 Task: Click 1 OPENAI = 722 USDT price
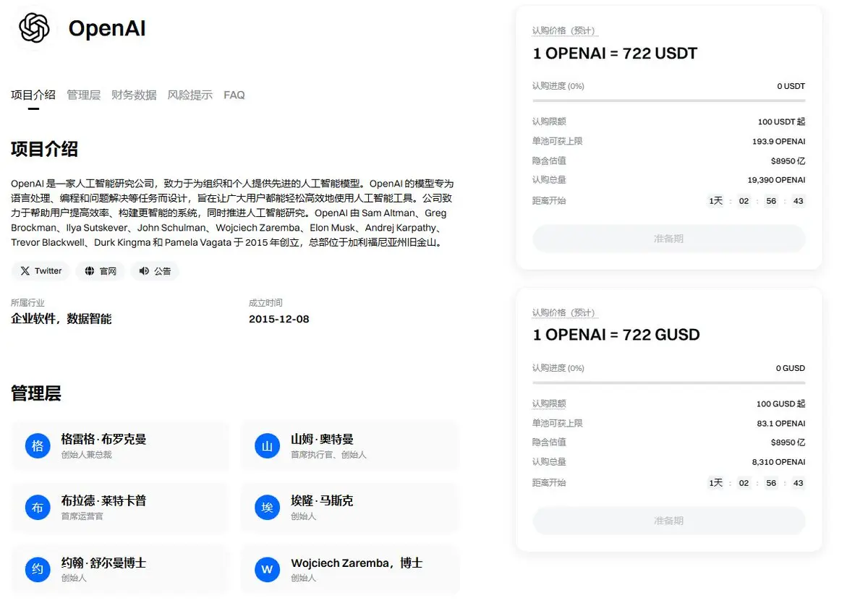click(x=615, y=54)
